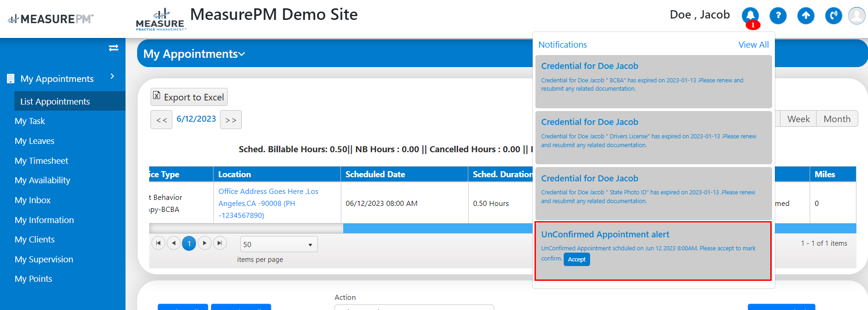Sort by Sched. Duration column header
868x310 pixels.
click(503, 174)
